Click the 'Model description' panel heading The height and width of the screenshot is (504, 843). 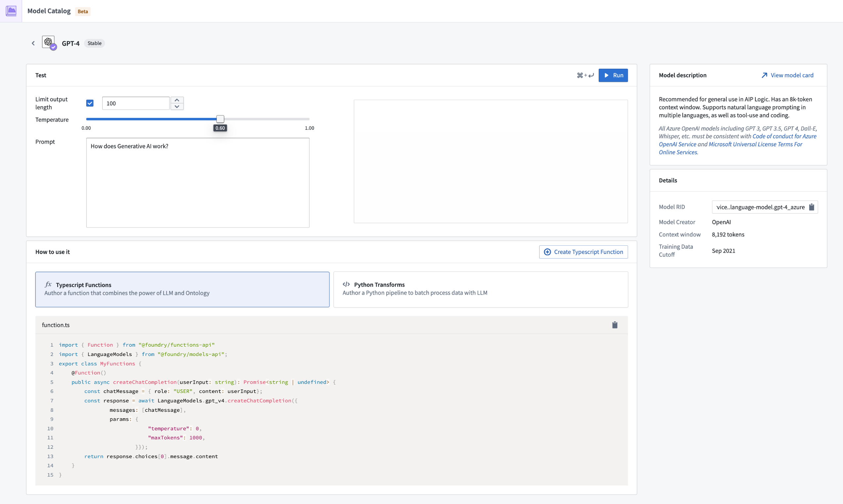(x=683, y=75)
